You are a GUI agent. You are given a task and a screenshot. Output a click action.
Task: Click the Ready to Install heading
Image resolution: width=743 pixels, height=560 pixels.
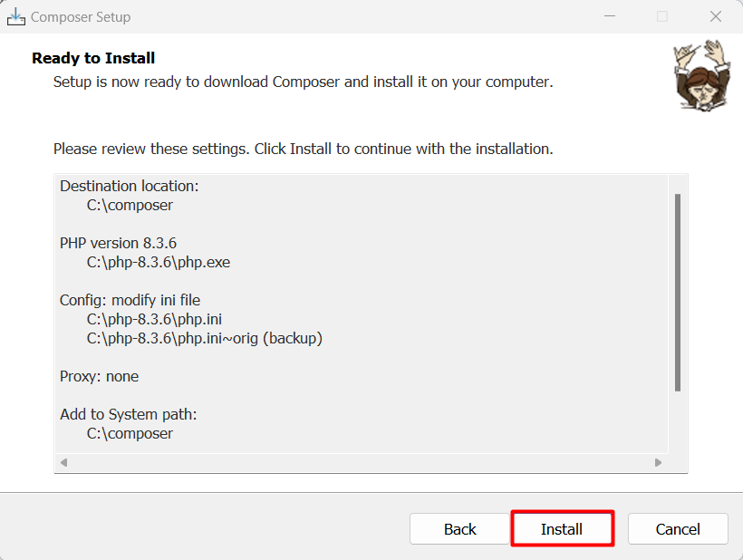click(93, 58)
